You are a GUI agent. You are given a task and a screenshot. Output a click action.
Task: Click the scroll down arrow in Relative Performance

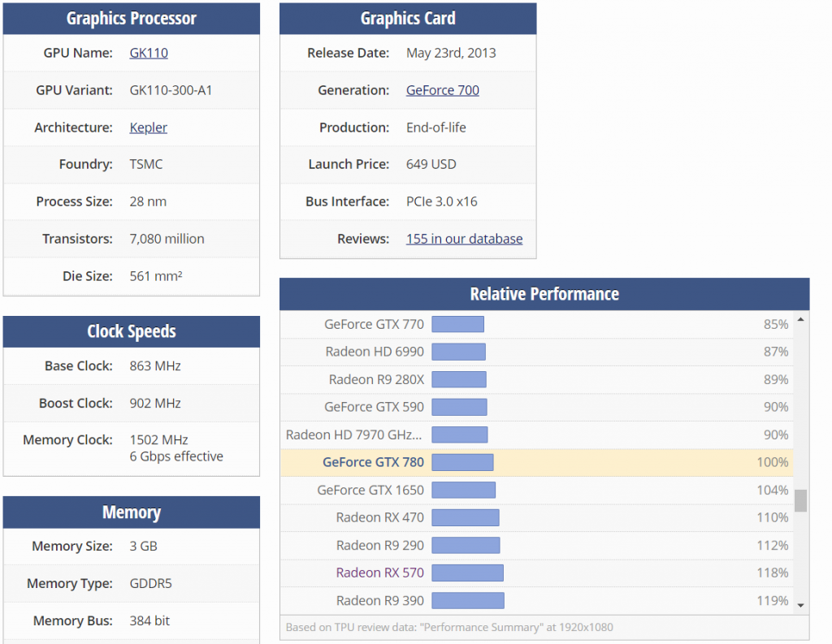coord(800,604)
